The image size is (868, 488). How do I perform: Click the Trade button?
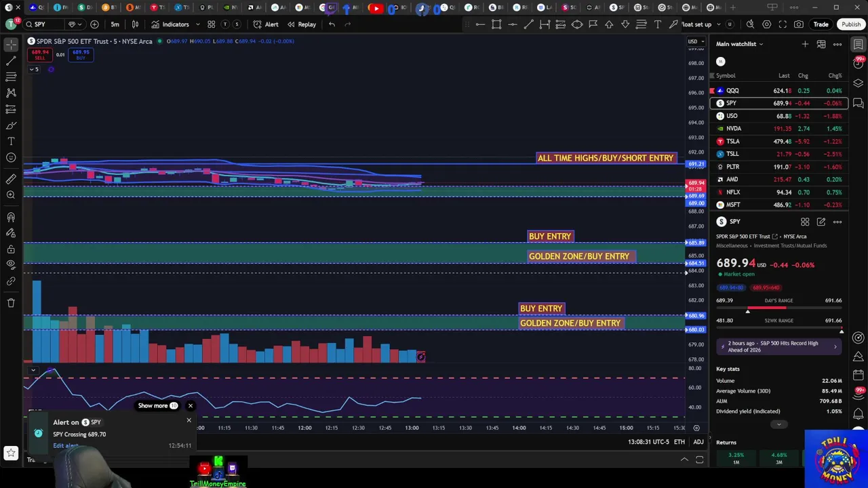821,24
